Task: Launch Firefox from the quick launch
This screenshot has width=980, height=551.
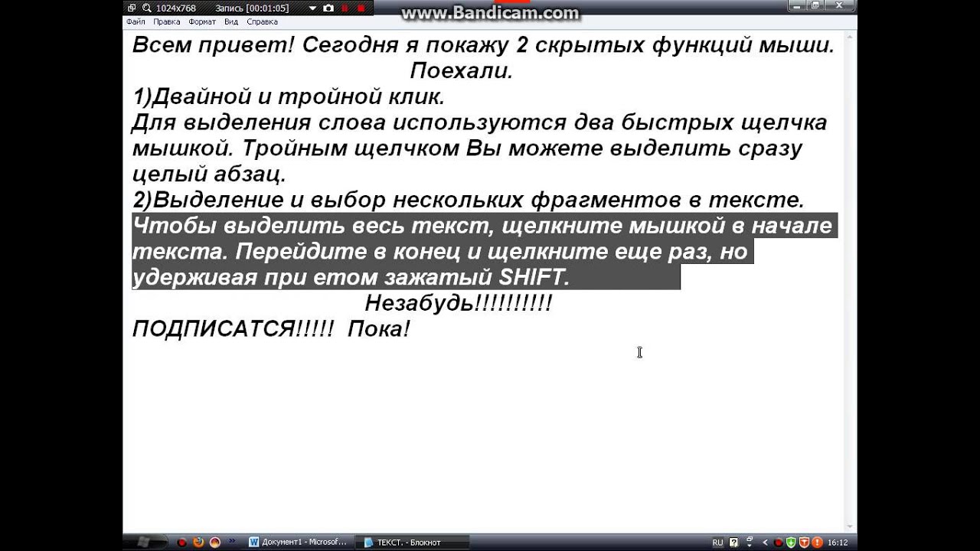Action: (x=198, y=543)
